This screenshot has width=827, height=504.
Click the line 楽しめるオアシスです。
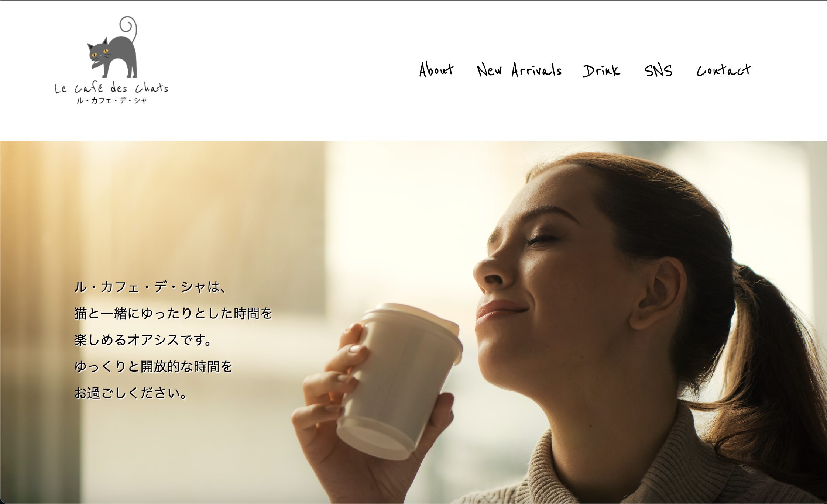tap(143, 340)
